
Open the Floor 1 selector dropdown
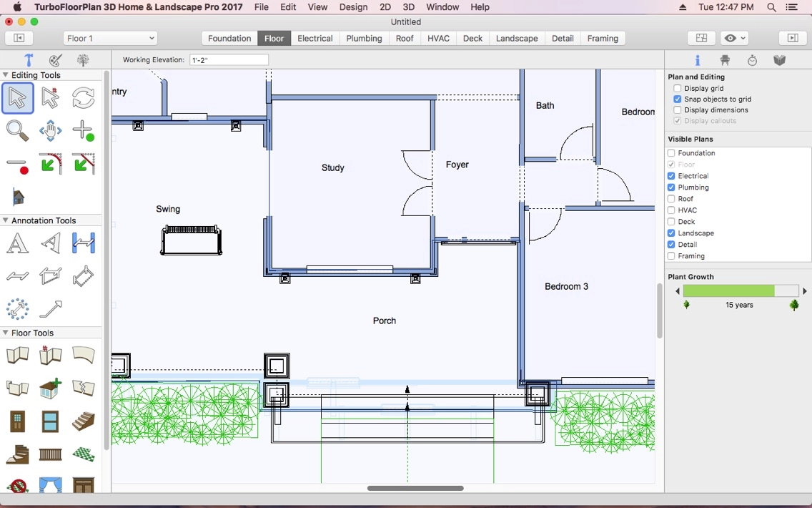click(109, 38)
